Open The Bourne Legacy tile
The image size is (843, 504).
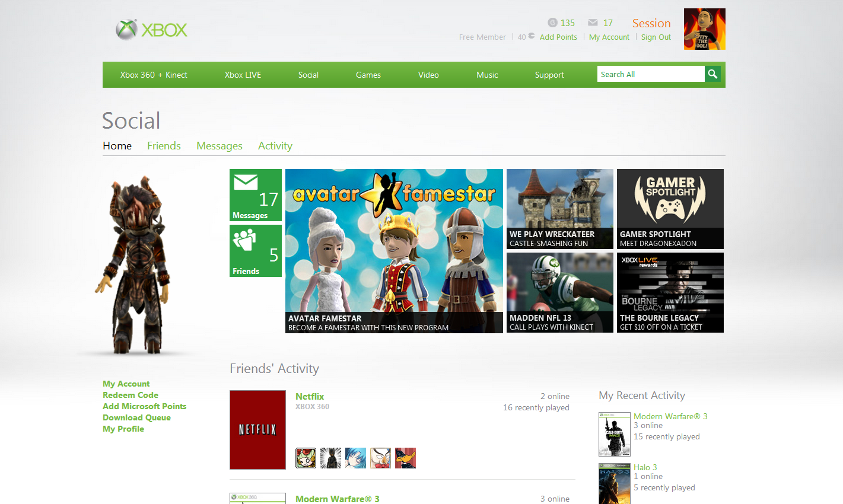point(670,292)
